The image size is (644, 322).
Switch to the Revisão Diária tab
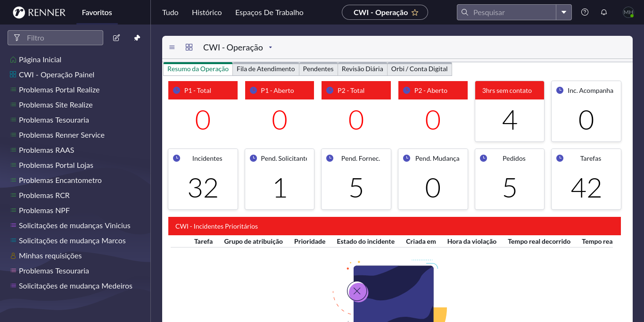coord(363,69)
